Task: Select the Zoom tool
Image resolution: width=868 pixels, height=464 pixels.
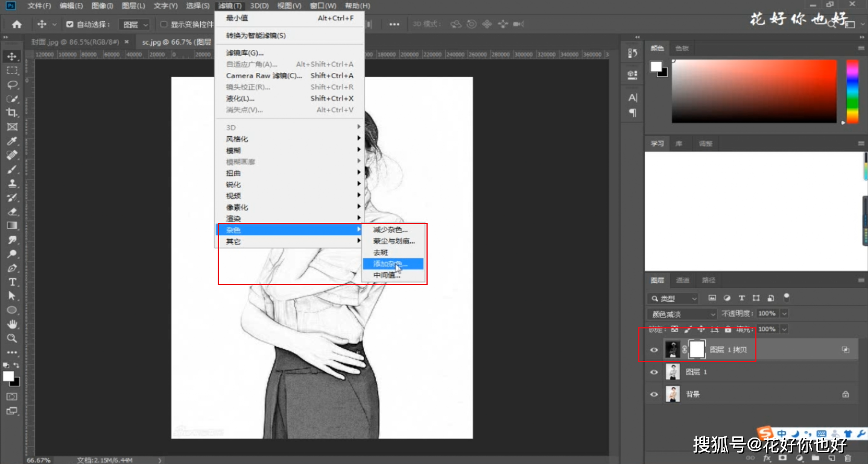Action: click(x=12, y=338)
